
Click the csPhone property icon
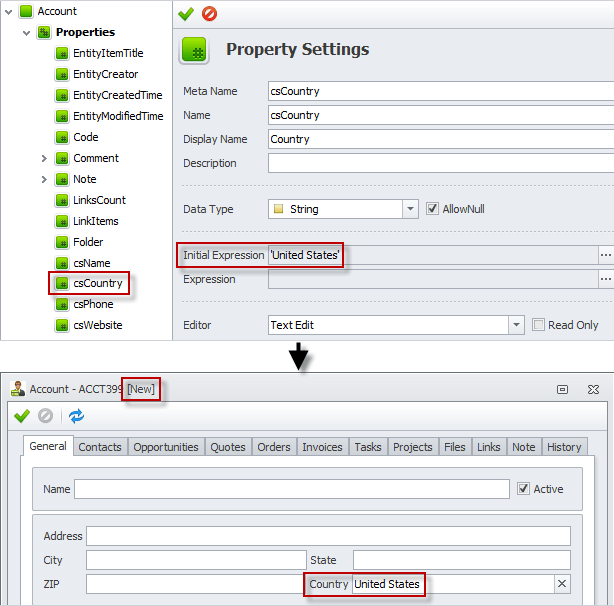pyautogui.click(x=61, y=304)
